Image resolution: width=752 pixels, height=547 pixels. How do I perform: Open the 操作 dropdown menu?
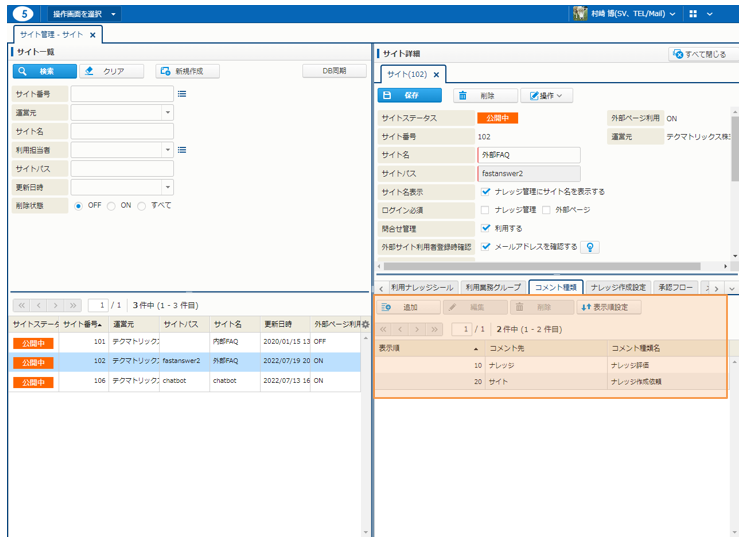(x=546, y=96)
